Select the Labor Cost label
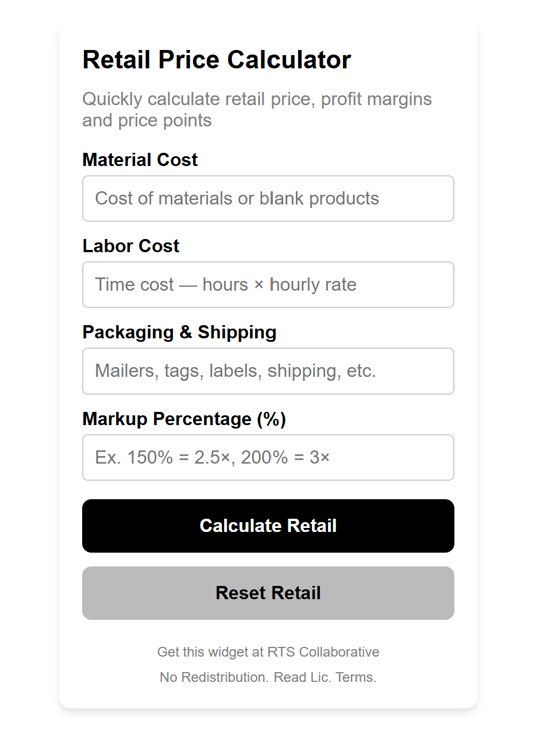 (130, 246)
